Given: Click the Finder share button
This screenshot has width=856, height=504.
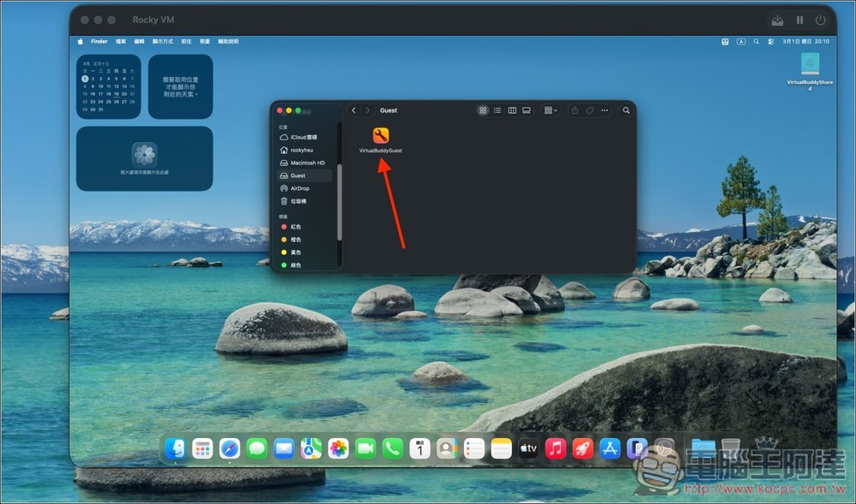Looking at the screenshot, I should click(x=575, y=110).
